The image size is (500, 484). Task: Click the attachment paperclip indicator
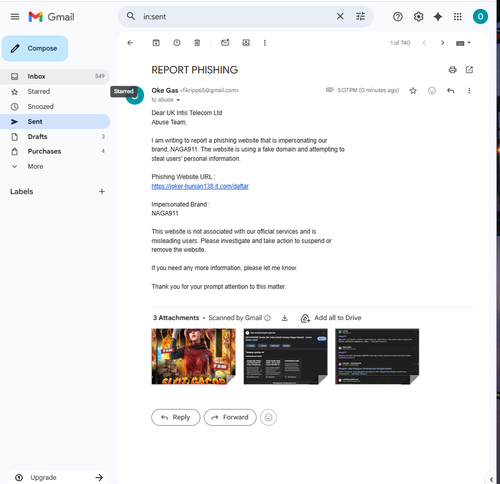tap(329, 90)
